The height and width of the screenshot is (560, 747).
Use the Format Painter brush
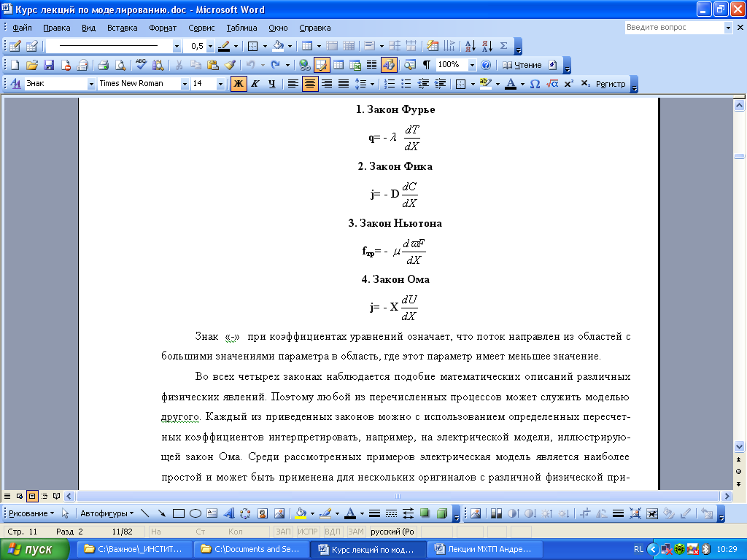click(230, 65)
